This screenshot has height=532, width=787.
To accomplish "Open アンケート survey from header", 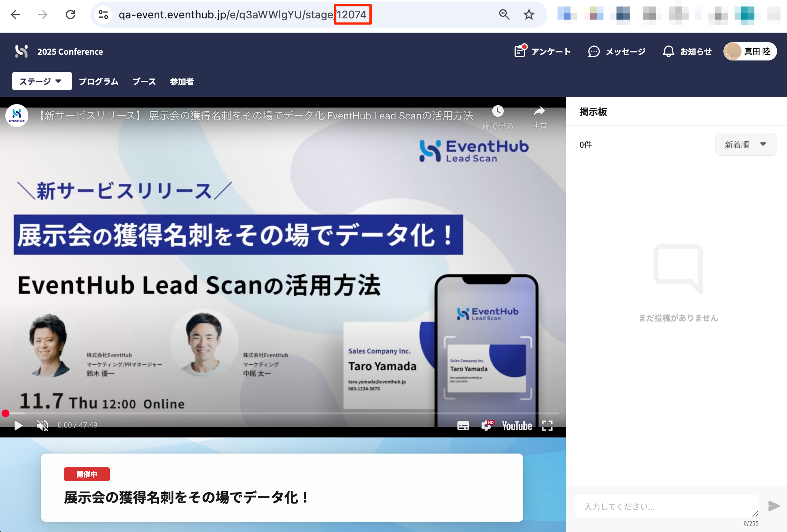I will pos(542,51).
